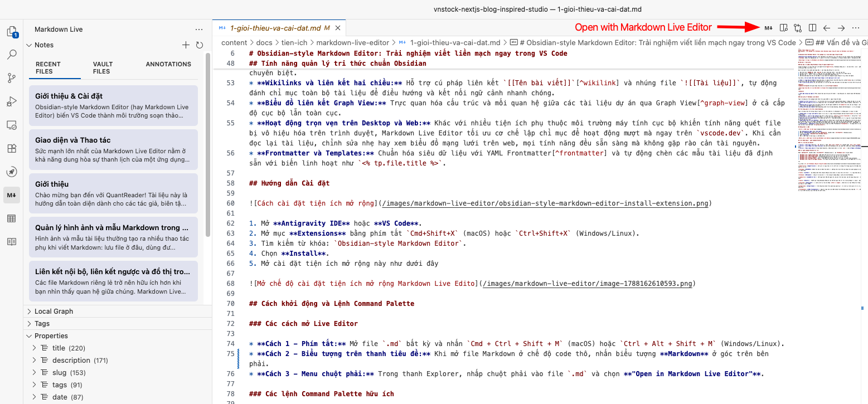
Task: Open the Search view in activity bar
Action: (11, 55)
